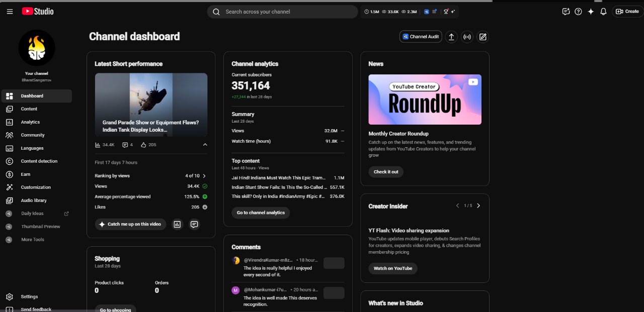Click the upload video arrow icon

point(451,37)
